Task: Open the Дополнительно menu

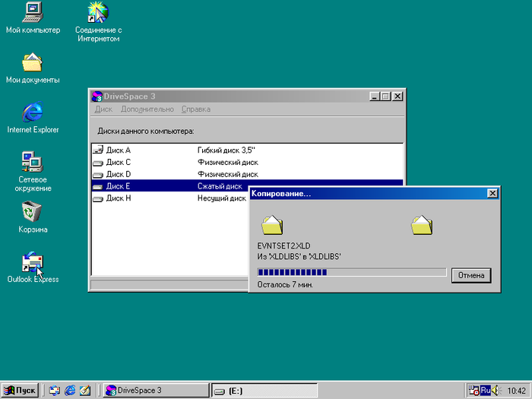Action: click(x=147, y=109)
